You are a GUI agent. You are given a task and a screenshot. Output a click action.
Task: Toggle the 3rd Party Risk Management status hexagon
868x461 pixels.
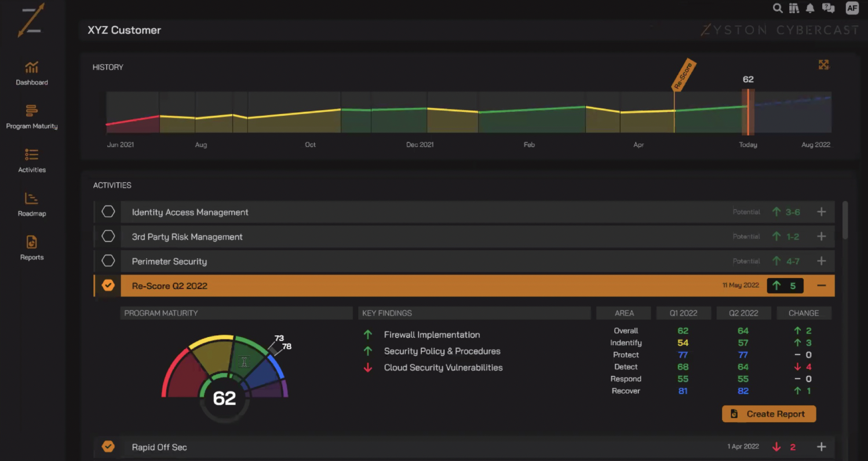pos(108,236)
